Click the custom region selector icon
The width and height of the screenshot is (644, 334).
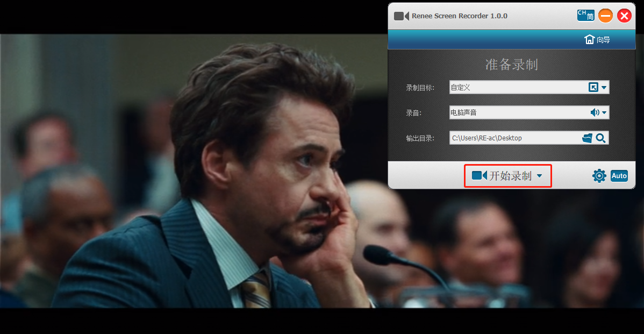coord(593,87)
